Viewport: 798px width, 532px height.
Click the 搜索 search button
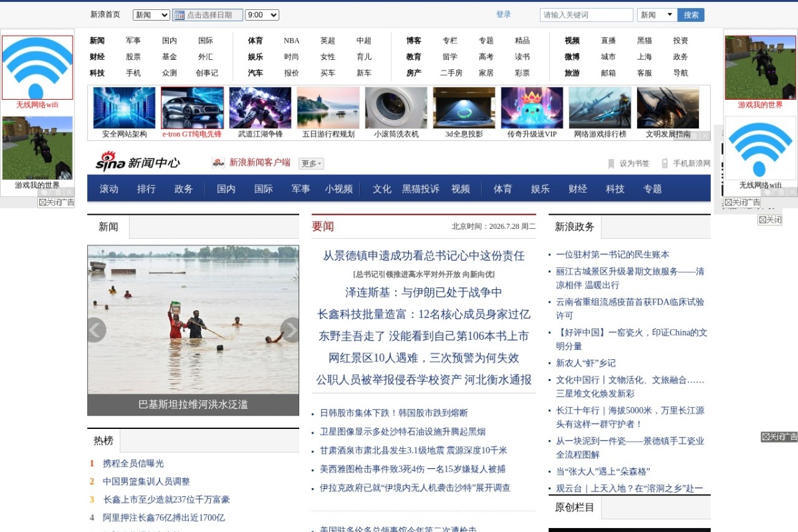pos(692,15)
